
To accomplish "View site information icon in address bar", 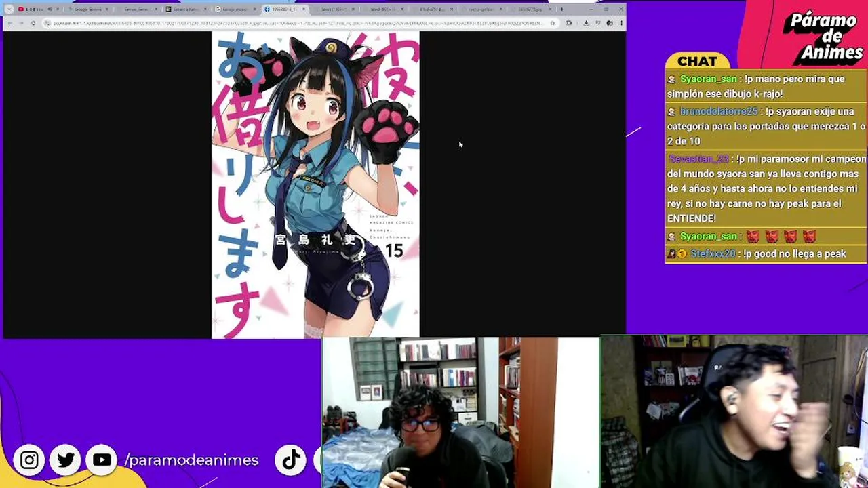I will (x=47, y=23).
